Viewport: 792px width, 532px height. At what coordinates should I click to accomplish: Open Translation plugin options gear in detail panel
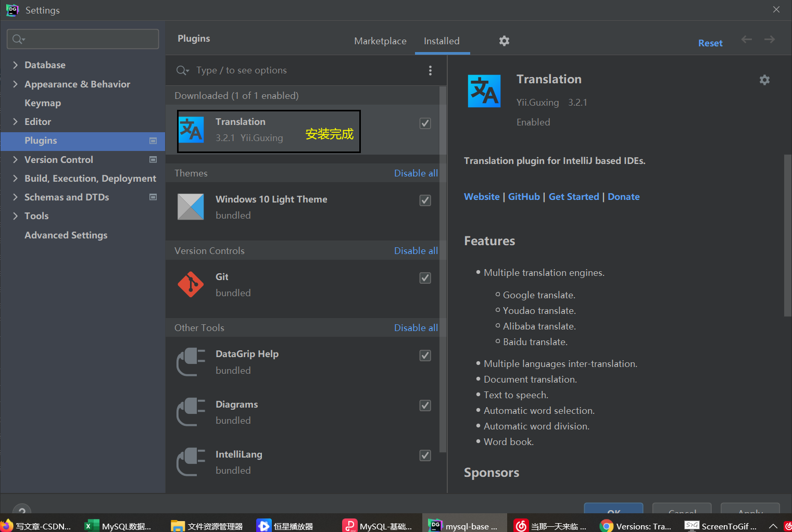pyautogui.click(x=764, y=80)
